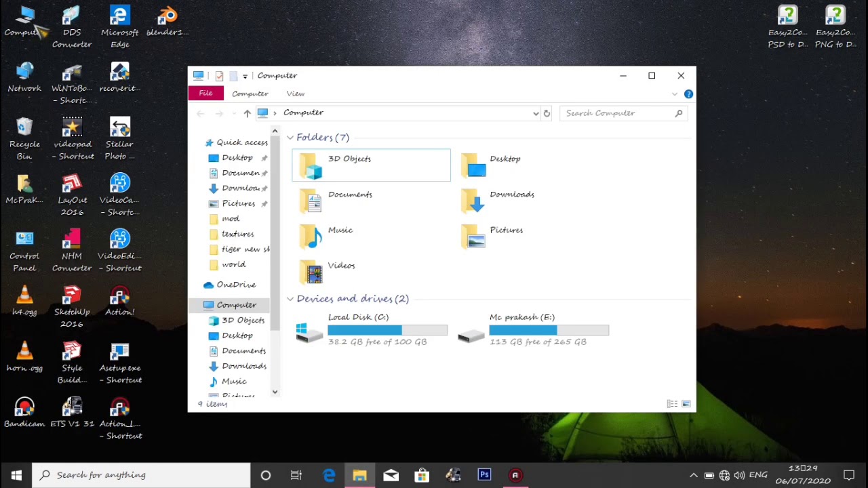Click chevron before Computer in address bar
868x488 pixels.
coord(275,113)
